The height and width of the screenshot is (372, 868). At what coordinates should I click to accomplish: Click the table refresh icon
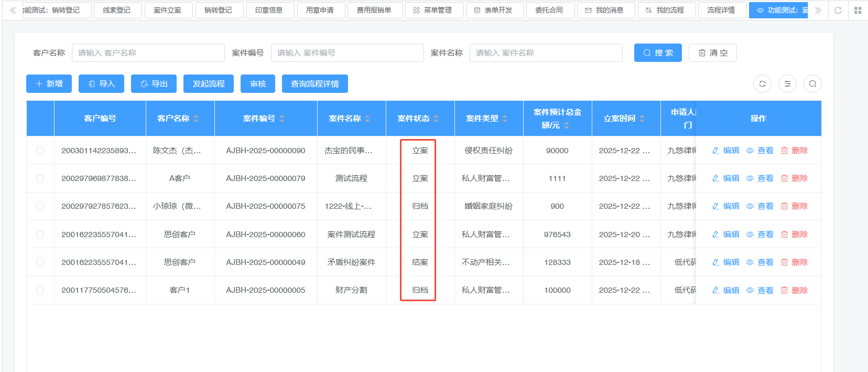point(762,84)
